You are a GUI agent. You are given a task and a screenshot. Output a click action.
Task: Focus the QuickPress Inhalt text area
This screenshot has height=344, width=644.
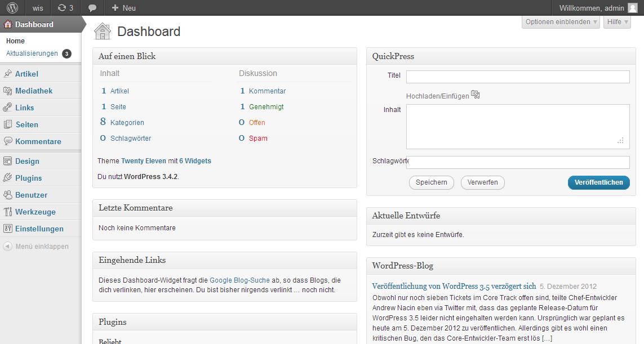point(518,127)
